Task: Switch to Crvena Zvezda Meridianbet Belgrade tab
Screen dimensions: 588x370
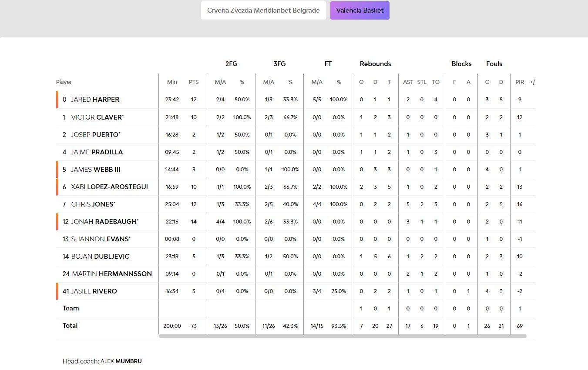Action: point(263,10)
